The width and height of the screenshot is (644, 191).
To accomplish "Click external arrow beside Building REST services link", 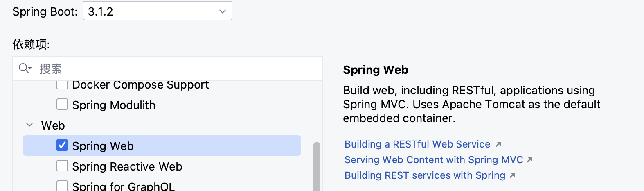I will [512, 175].
